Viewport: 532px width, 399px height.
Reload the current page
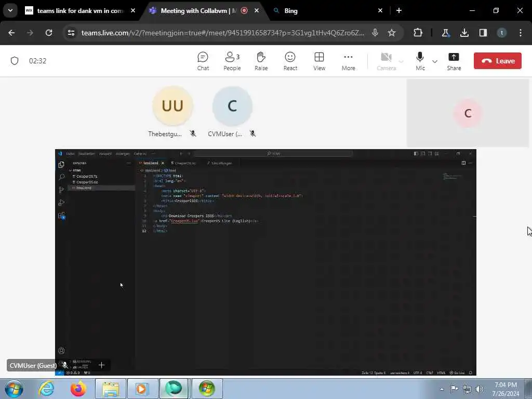coord(49,33)
